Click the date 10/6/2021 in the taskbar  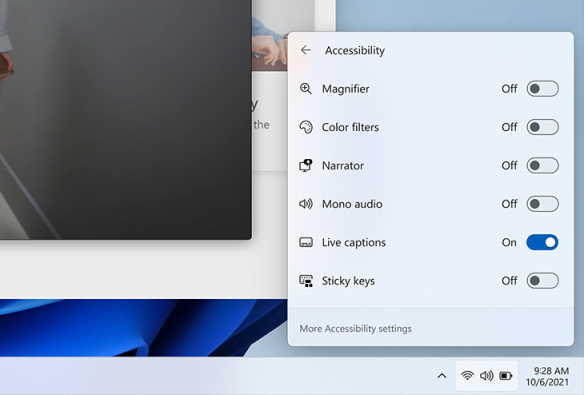[548, 382]
